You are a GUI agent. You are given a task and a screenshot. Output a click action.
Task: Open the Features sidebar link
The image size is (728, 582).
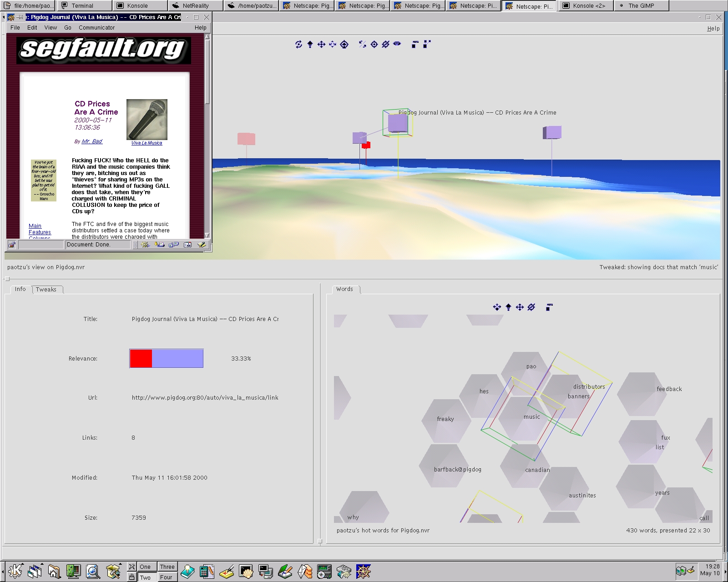40,232
